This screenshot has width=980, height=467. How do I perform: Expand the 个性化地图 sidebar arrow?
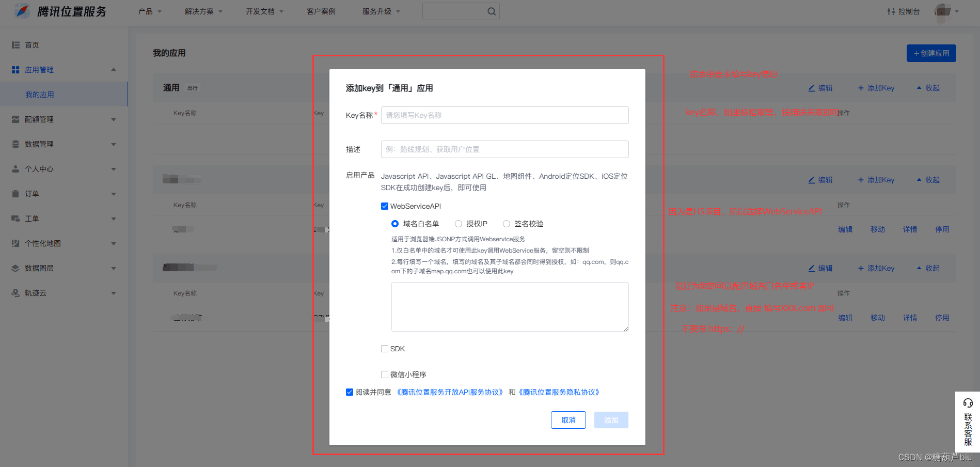click(114, 244)
